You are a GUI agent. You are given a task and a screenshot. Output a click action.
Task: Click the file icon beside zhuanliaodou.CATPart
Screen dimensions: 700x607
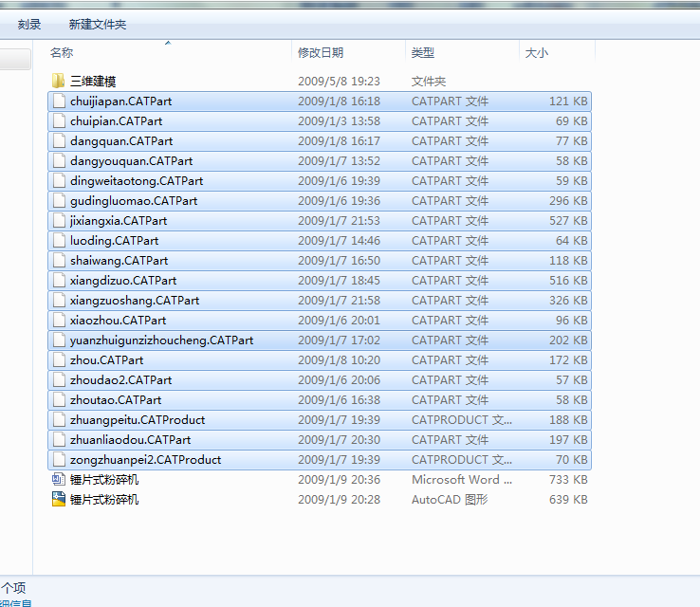coord(59,440)
